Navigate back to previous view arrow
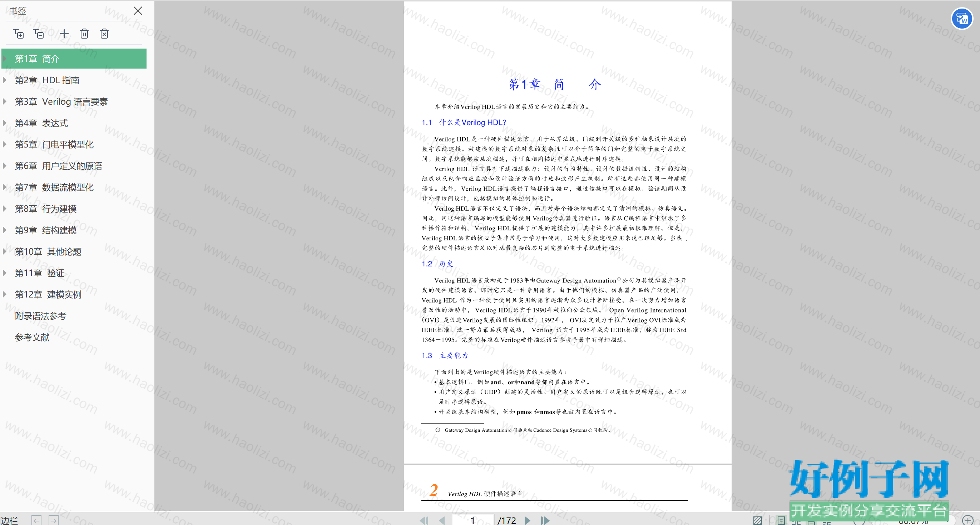980x525 pixels. tap(36, 520)
